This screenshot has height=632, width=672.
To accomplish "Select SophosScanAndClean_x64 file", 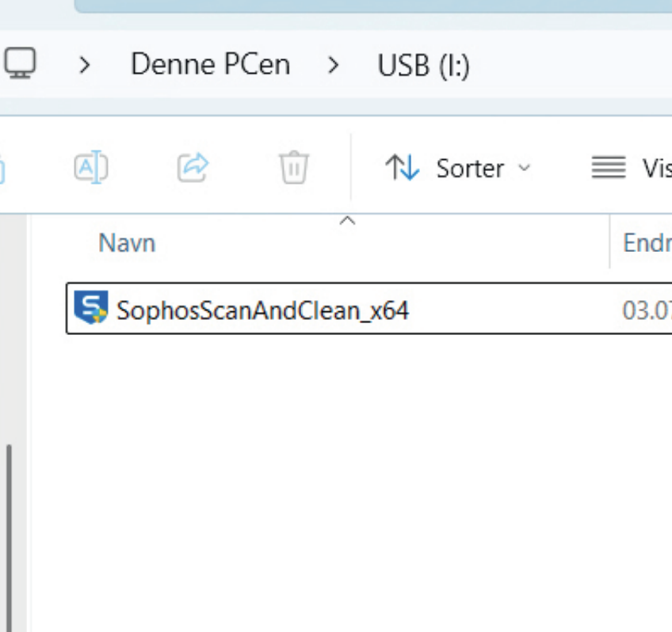I will (369, 308).
